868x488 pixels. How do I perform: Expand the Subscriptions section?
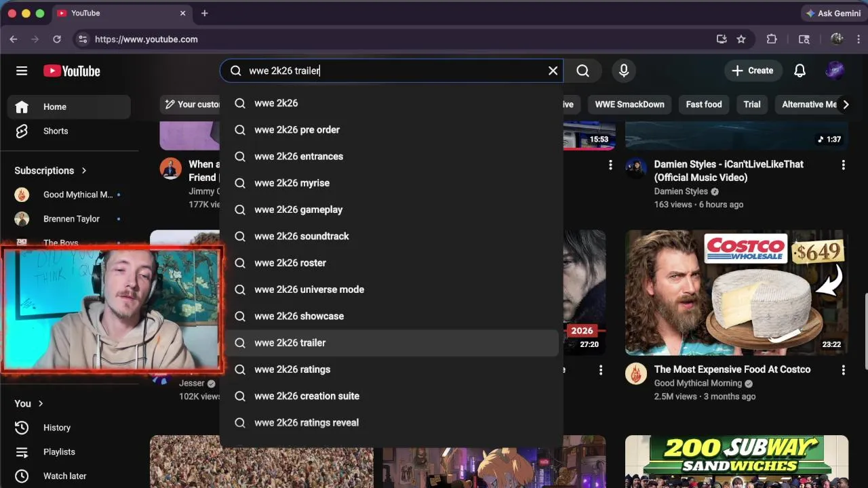coord(51,171)
